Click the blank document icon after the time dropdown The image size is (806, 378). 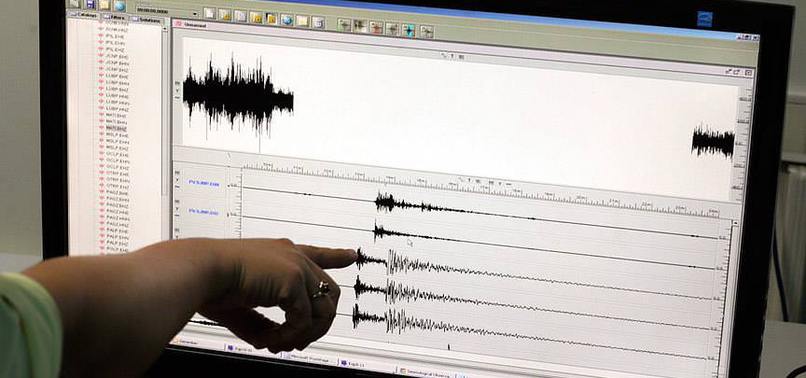coord(209,13)
